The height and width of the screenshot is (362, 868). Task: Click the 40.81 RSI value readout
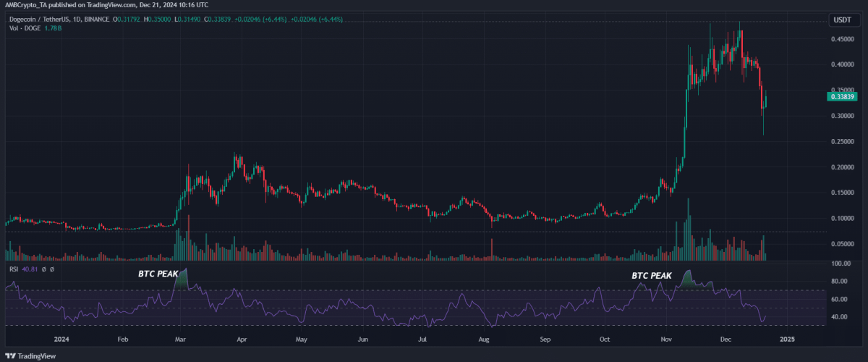pyautogui.click(x=30, y=270)
